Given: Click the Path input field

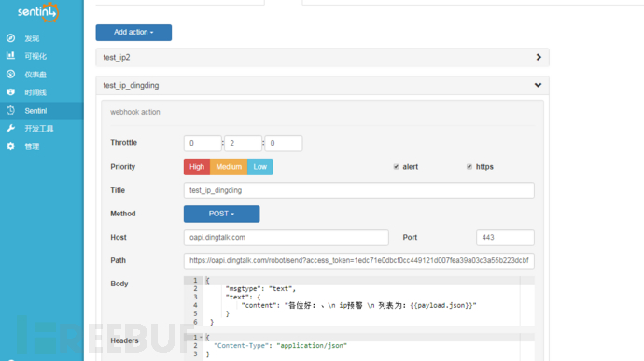Looking at the screenshot, I should tap(359, 260).
